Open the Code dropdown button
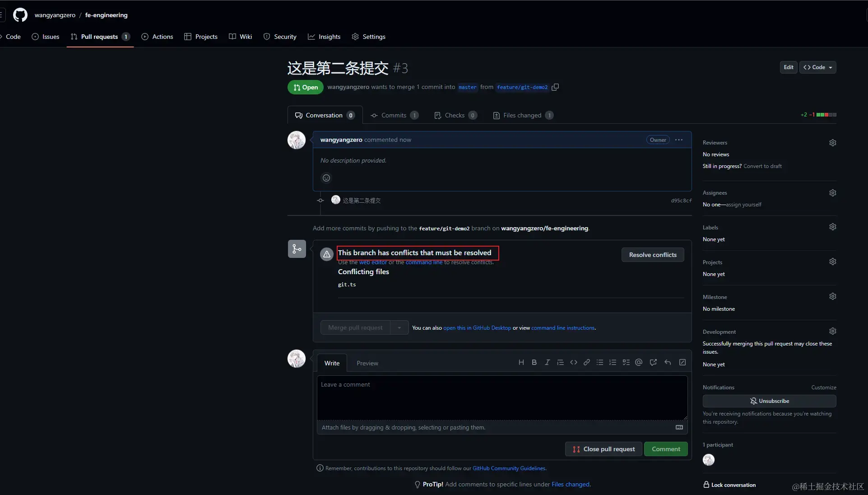Image resolution: width=868 pixels, height=495 pixels. click(817, 67)
